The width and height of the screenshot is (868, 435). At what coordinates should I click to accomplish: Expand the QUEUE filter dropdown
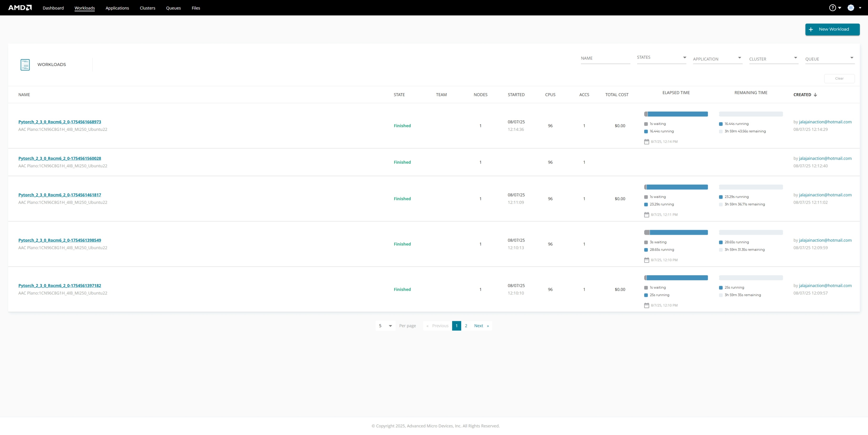830,59
